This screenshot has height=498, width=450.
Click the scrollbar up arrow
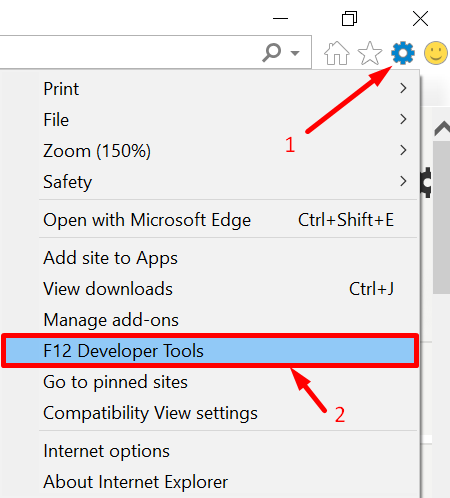442,129
